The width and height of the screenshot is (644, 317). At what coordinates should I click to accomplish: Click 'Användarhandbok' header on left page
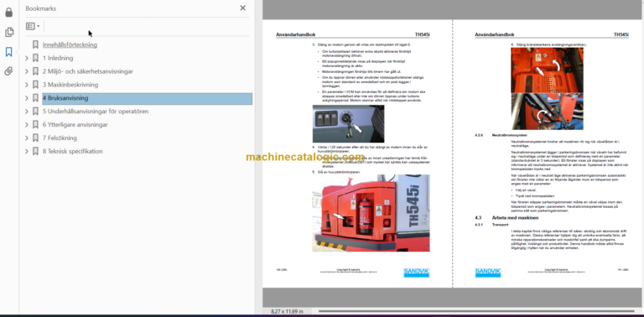tap(296, 35)
